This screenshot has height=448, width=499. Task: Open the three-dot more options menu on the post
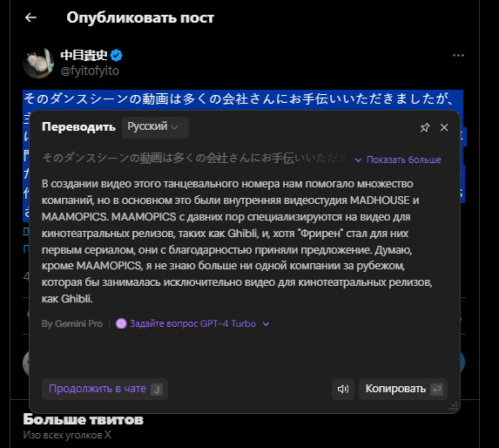[458, 56]
